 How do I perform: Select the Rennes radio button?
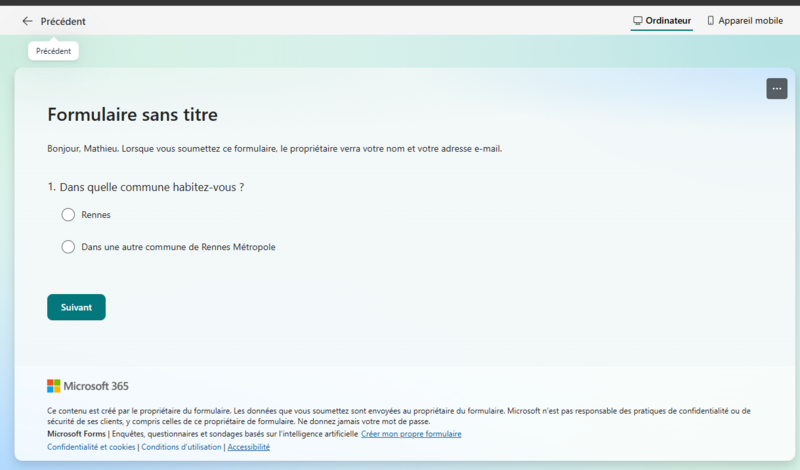pos(68,214)
